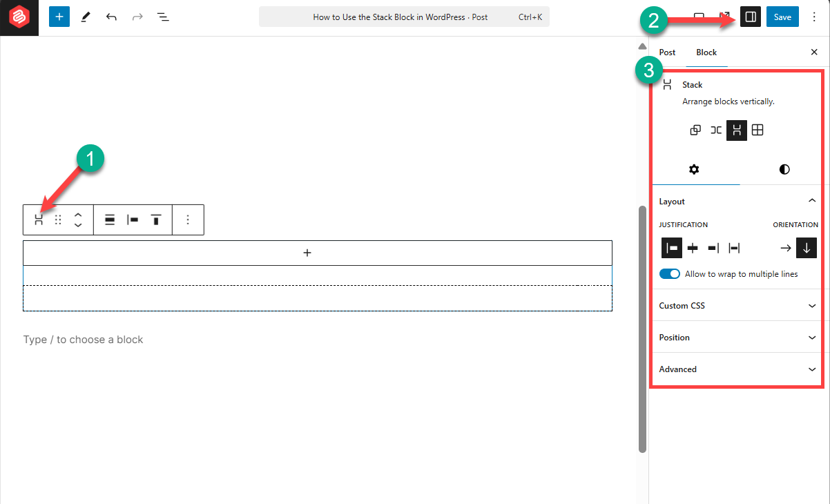Choose Justify items right
This screenshot has height=504, width=830.
tap(713, 248)
